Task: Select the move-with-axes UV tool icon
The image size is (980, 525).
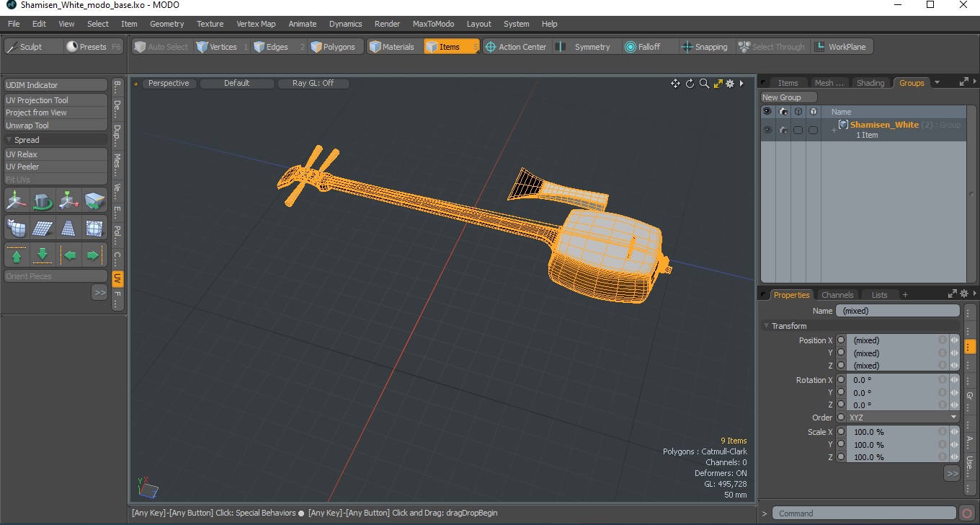Action: [x=17, y=200]
